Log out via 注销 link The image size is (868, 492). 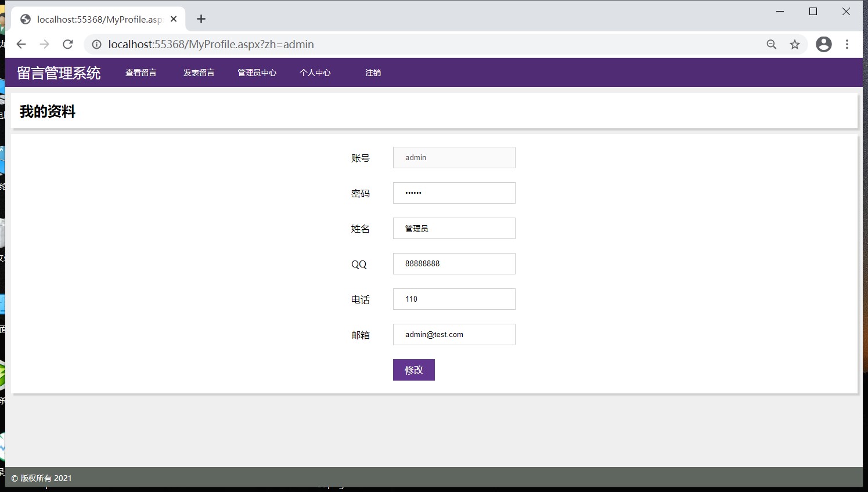tap(373, 73)
